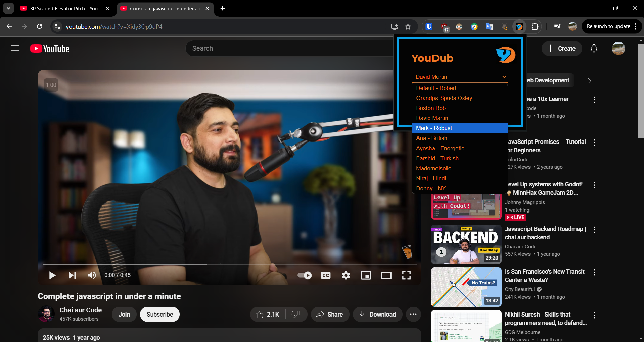Enable theater mode
Screen dimensions: 644x342
click(x=386, y=275)
